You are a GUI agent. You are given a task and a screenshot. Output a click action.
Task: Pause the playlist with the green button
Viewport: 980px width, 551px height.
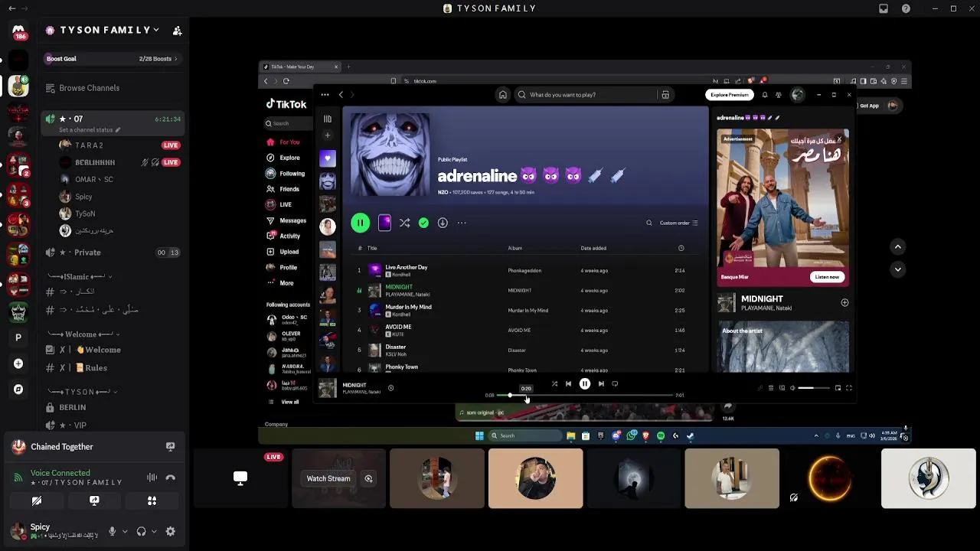(360, 223)
